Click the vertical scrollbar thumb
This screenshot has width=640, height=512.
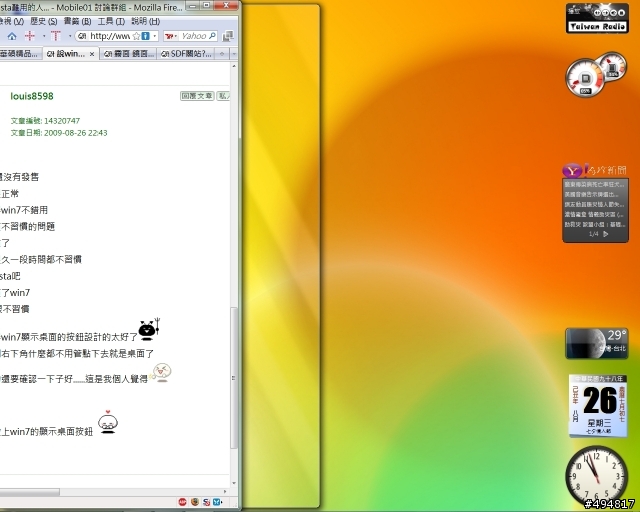[234, 378]
